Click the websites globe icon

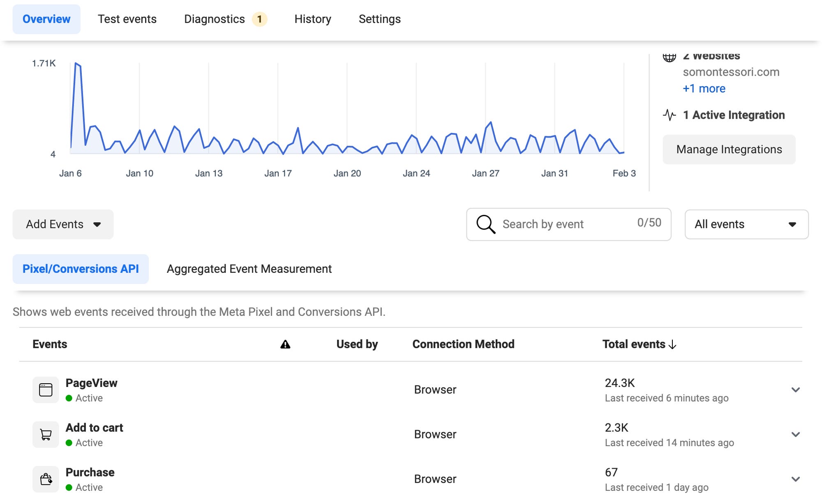pyautogui.click(x=669, y=58)
